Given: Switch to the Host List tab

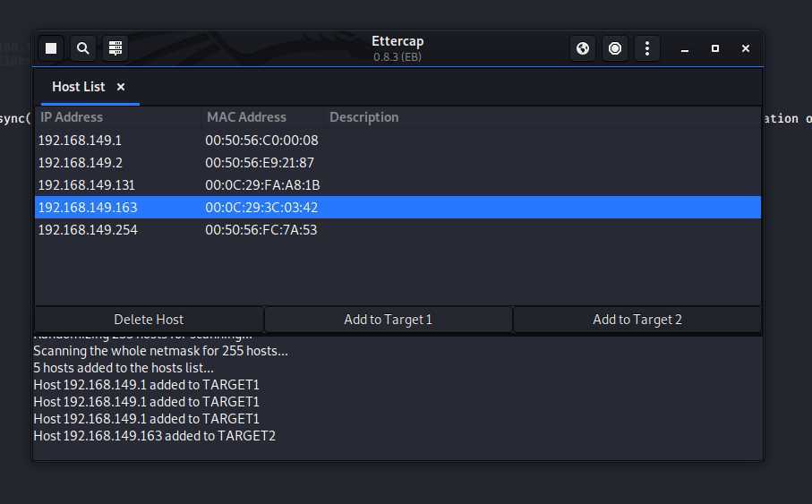Looking at the screenshot, I should 79,87.
